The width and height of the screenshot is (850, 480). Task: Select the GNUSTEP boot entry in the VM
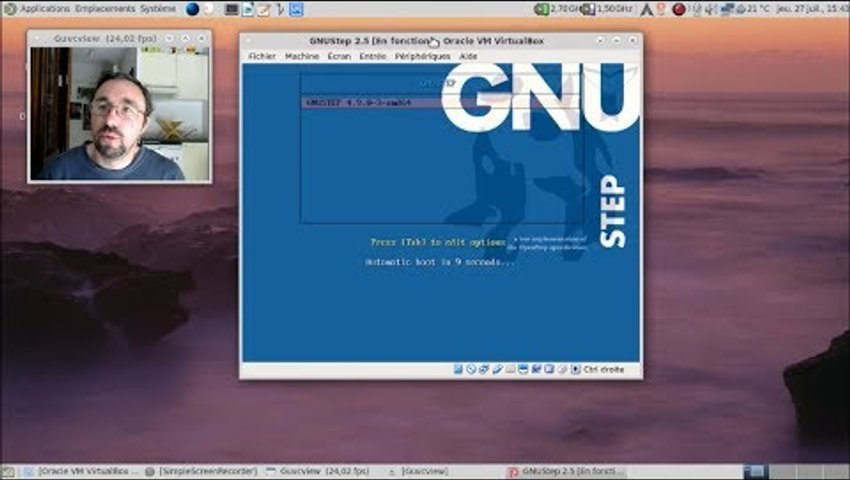tap(442, 103)
